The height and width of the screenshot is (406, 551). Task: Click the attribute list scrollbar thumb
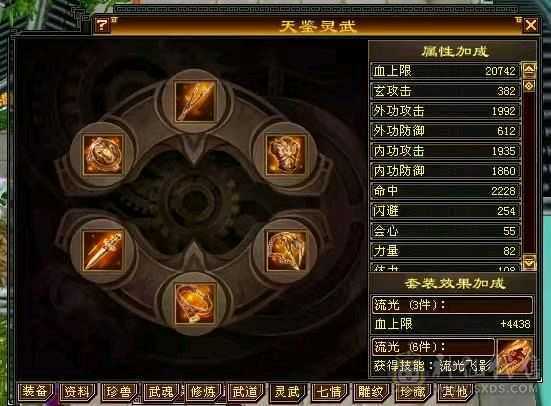(x=529, y=85)
